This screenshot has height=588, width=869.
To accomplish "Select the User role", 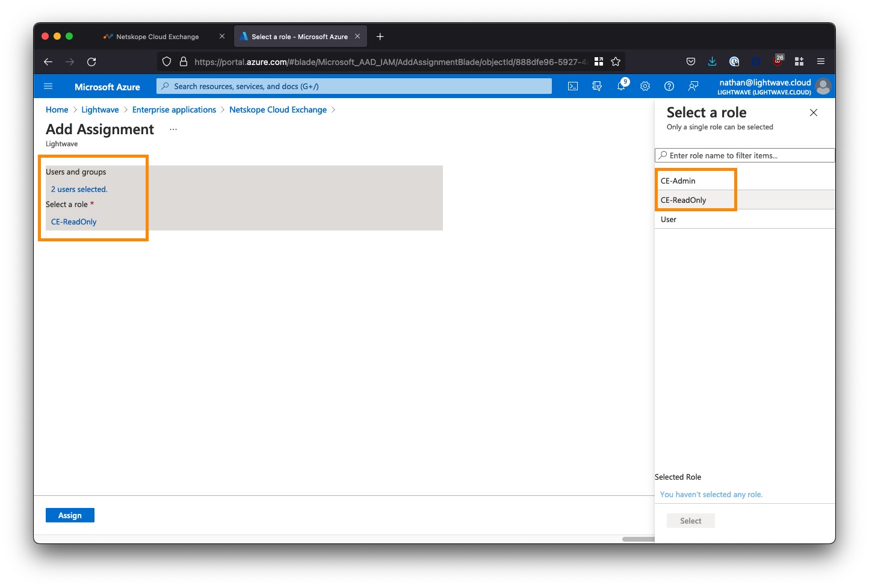I will point(669,219).
